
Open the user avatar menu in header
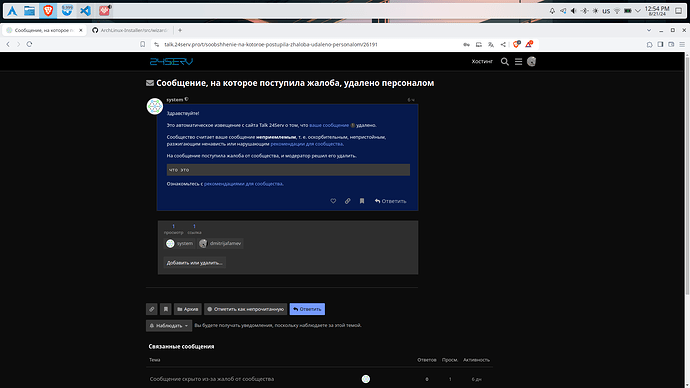532,62
